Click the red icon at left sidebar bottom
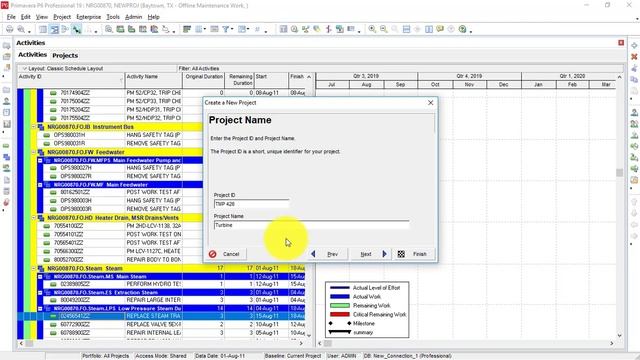Screen dimensions: 640x360 coord(7,202)
